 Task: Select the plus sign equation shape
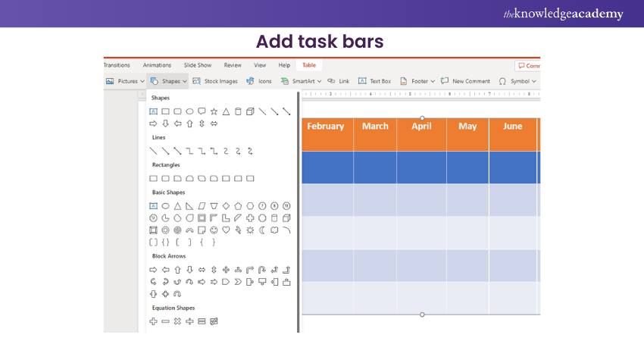153,321
